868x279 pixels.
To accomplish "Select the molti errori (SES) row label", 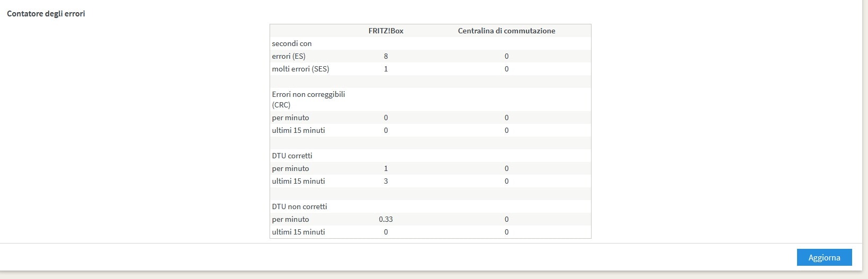I will [301, 69].
